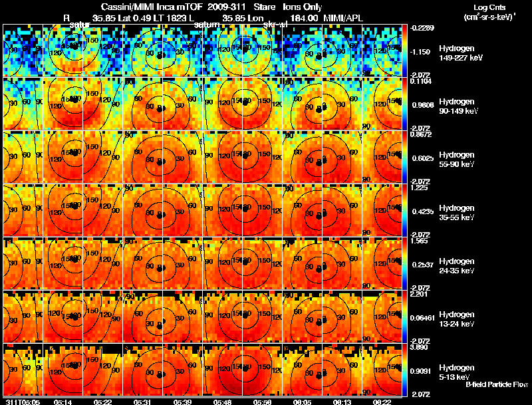Click the 0.8672 colorbar value
Viewport: 532px width, 405px height.
click(421, 134)
